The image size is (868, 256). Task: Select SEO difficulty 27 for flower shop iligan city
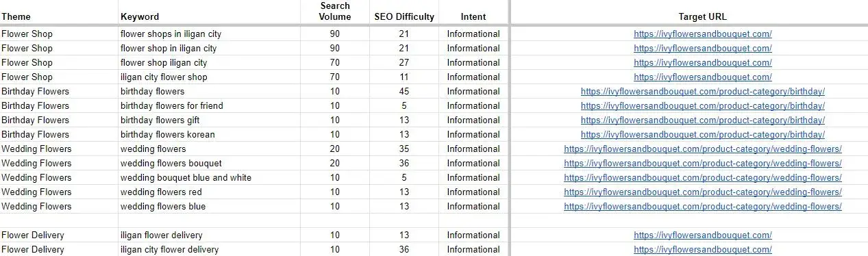(x=404, y=62)
